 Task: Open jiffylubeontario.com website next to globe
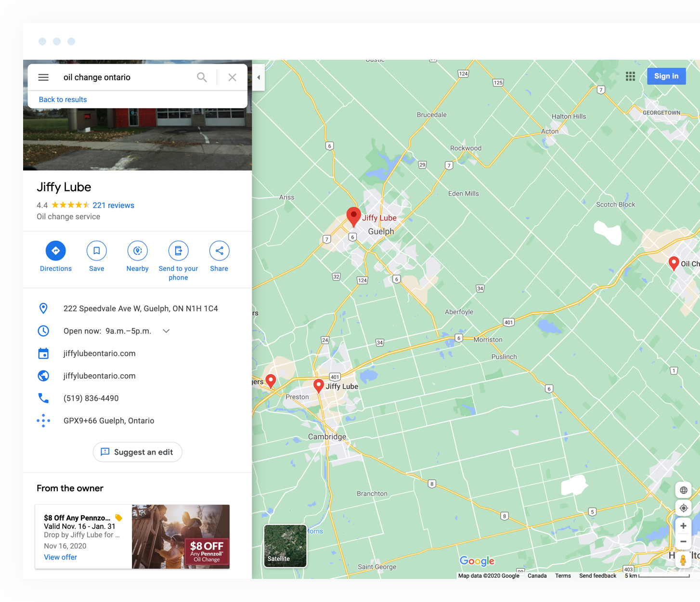click(x=100, y=376)
